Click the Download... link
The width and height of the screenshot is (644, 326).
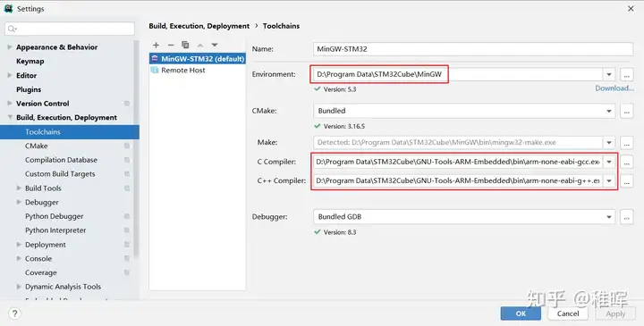pyautogui.click(x=614, y=88)
